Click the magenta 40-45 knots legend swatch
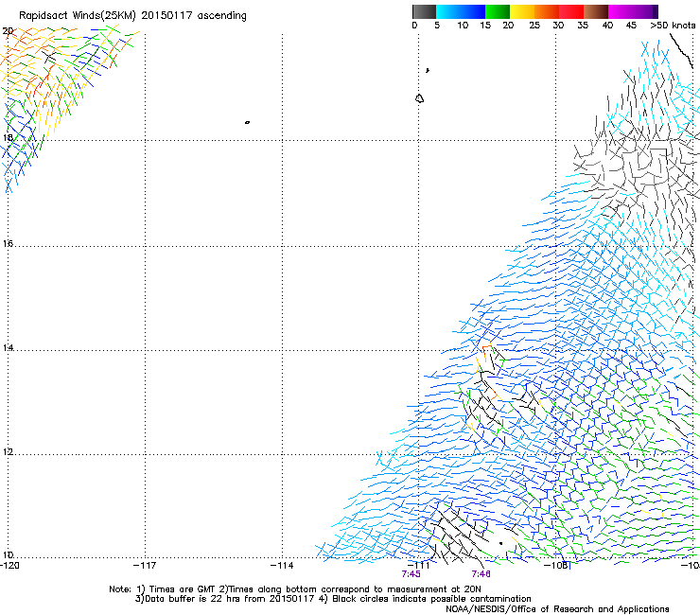The image size is (700, 615). point(621,11)
